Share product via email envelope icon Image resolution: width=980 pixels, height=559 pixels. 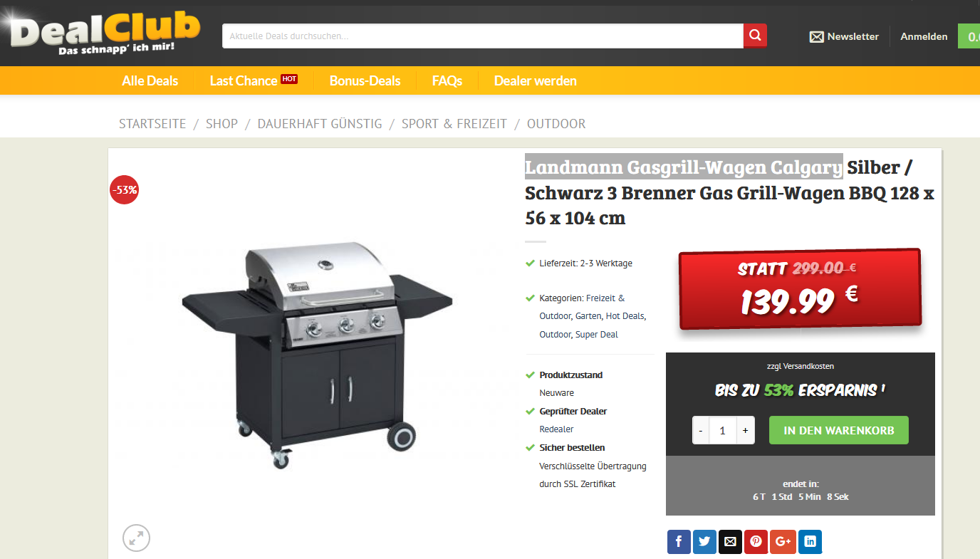[730, 542]
